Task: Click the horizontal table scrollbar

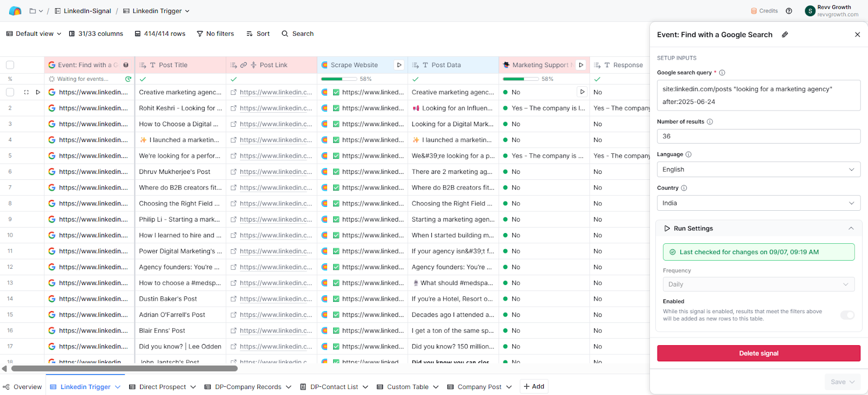Action: (x=124, y=368)
